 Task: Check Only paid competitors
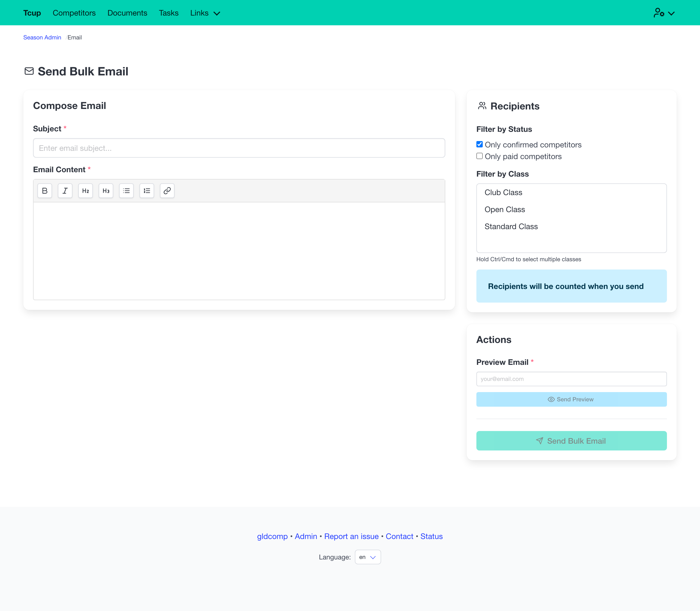pyautogui.click(x=480, y=156)
